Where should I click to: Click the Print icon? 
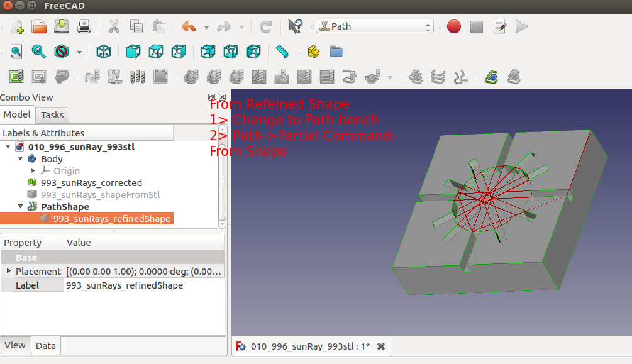[84, 26]
